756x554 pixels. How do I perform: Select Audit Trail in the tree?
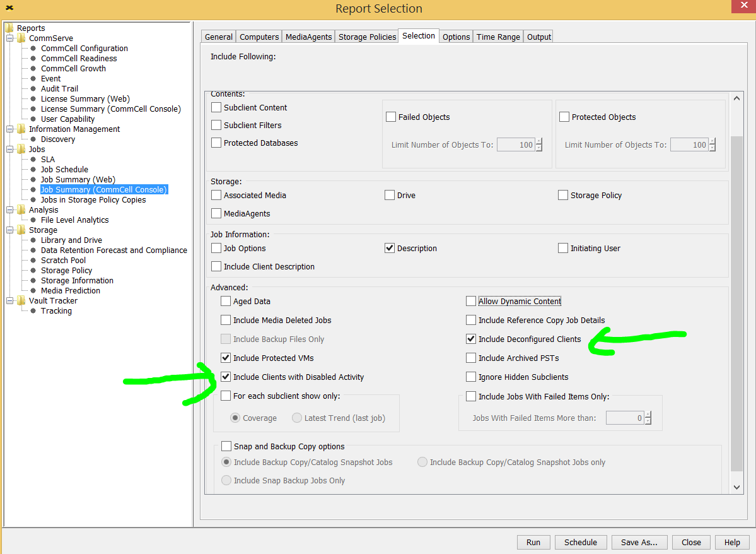pos(59,89)
